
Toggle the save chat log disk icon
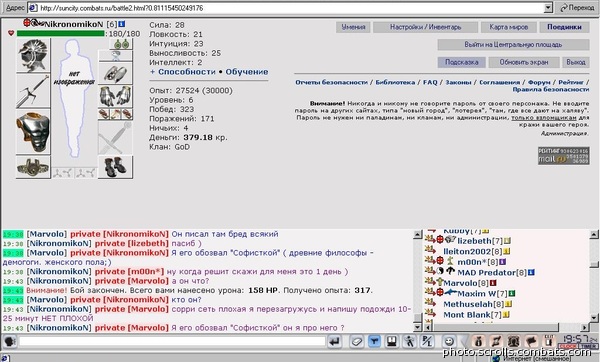pyautogui.click(x=392, y=341)
